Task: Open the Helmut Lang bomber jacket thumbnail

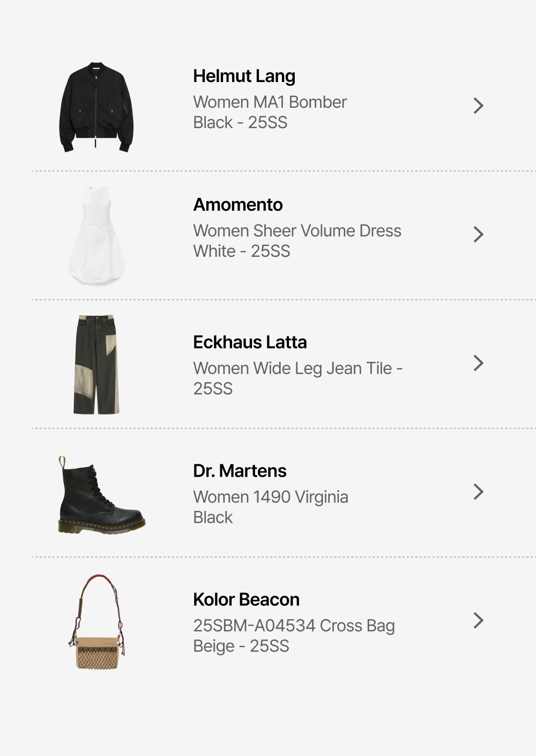Action: [96, 107]
